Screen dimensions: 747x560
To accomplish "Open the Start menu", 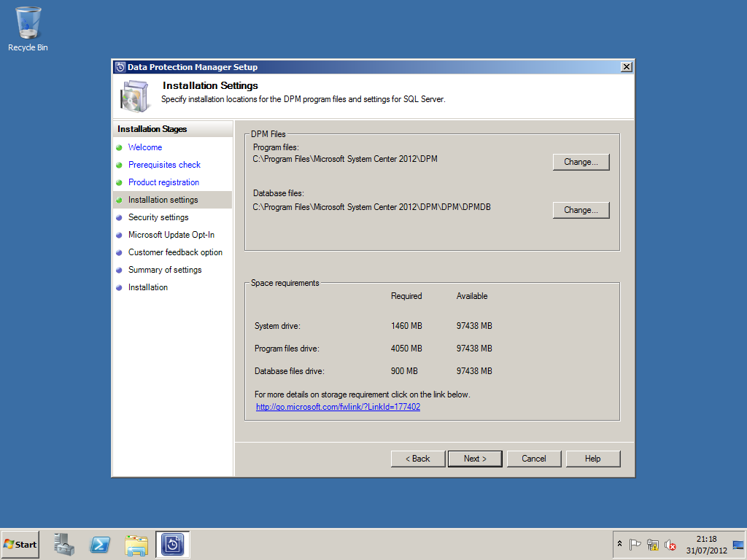I will (20, 544).
